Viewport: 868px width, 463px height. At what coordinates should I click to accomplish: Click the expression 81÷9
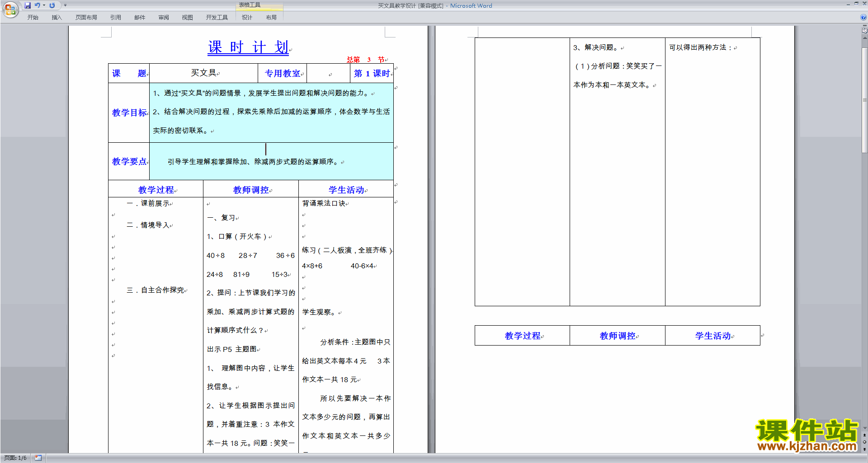[x=241, y=275]
